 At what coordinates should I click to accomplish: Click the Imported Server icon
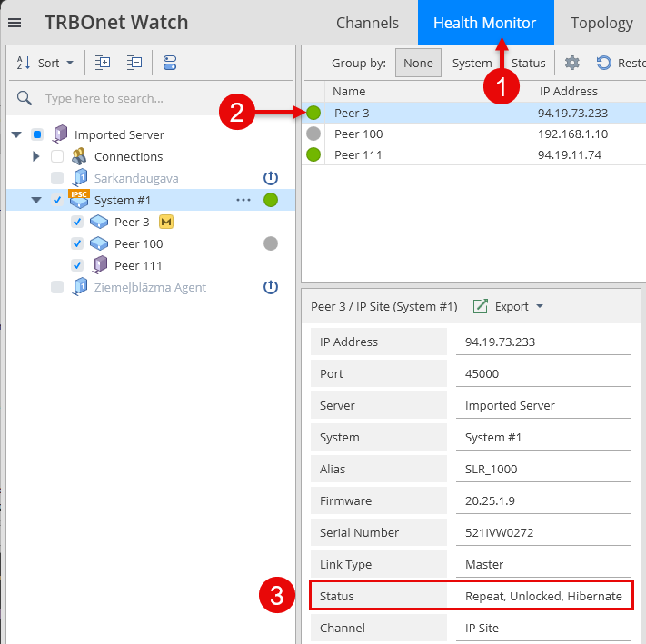pos(60,134)
